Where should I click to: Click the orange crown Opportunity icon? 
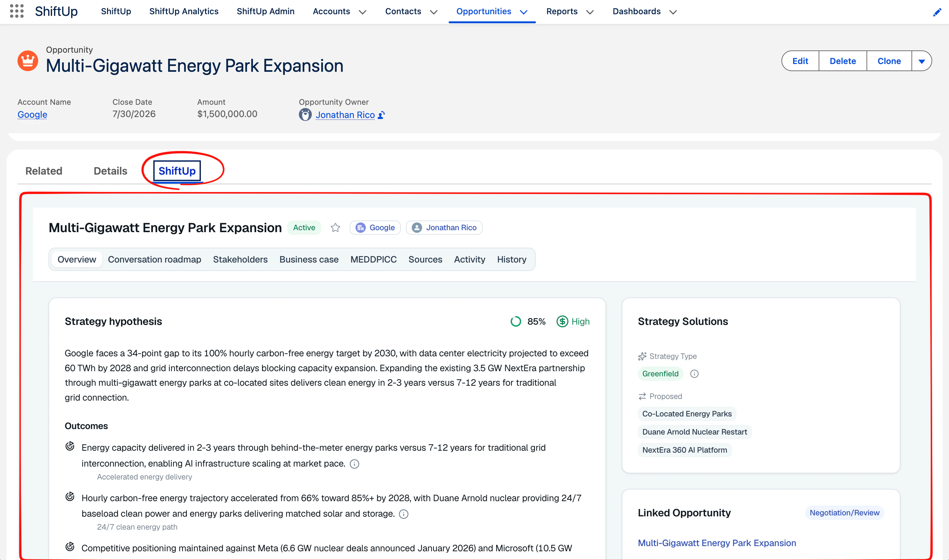28,61
